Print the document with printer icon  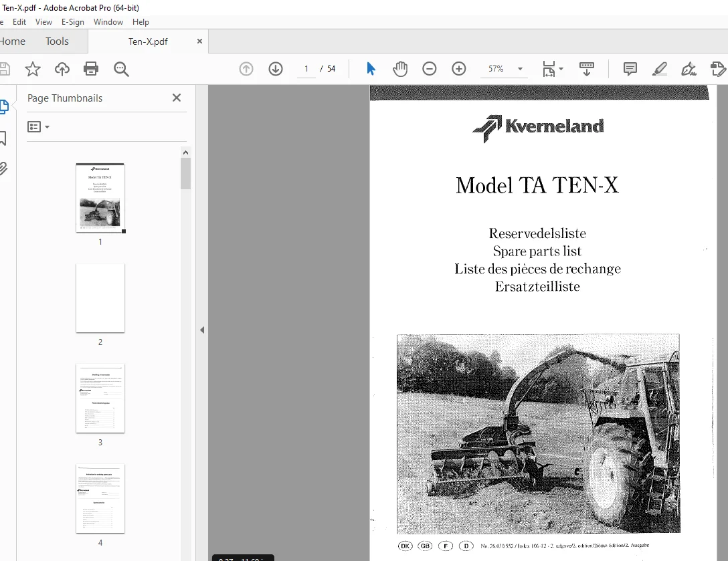[91, 69]
